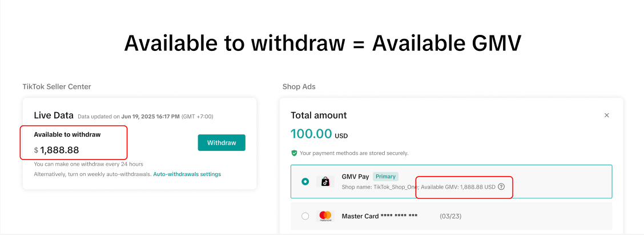644x235 pixels.
Task: Click the Master Card expiry date (03/23)
Action: point(450,216)
